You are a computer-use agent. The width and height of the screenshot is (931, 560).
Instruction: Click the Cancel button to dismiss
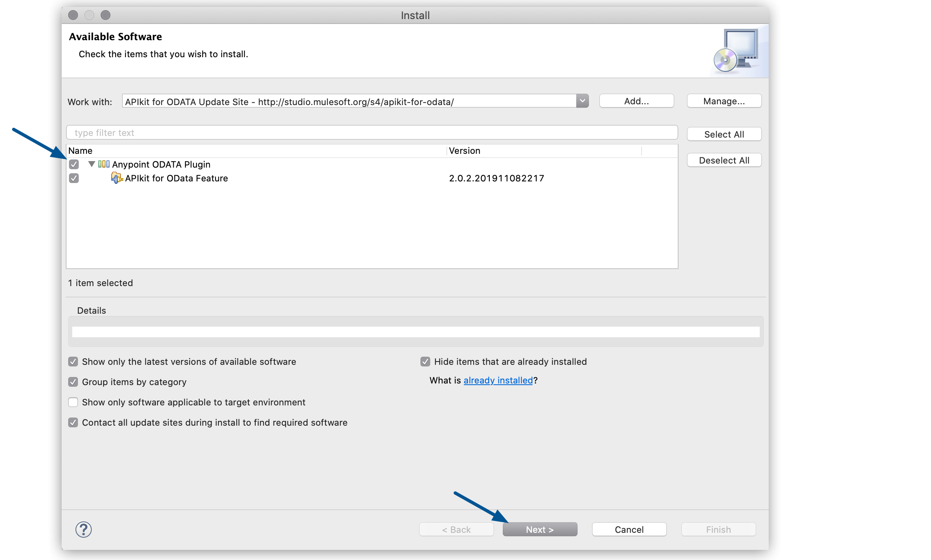point(628,530)
